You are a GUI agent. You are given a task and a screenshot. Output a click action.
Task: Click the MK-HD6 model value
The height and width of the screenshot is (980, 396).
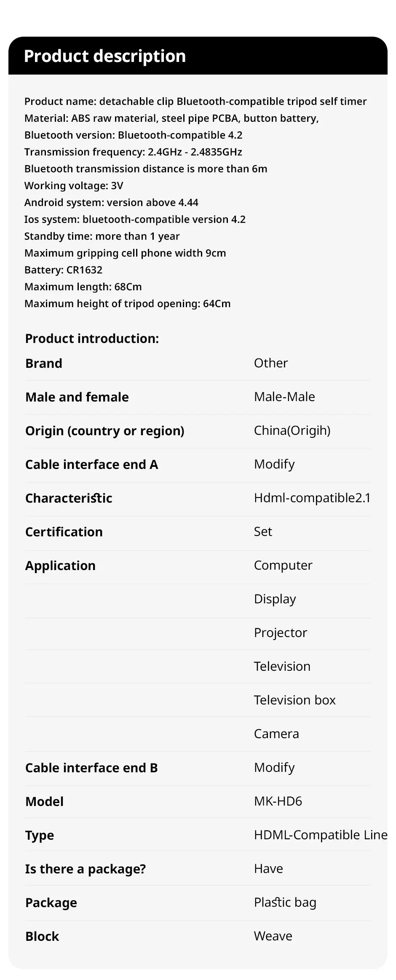coord(278,801)
